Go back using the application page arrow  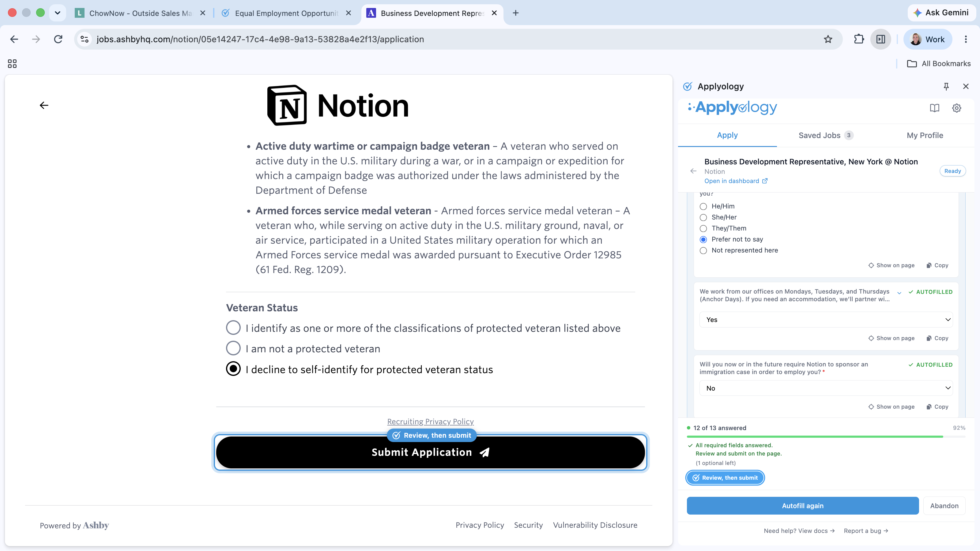coord(44,105)
